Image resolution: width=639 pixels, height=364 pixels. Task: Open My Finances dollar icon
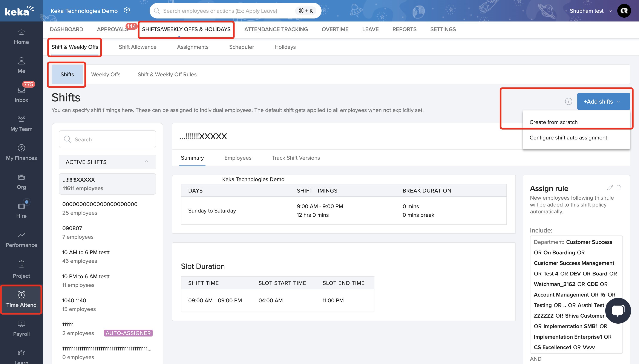click(x=21, y=148)
